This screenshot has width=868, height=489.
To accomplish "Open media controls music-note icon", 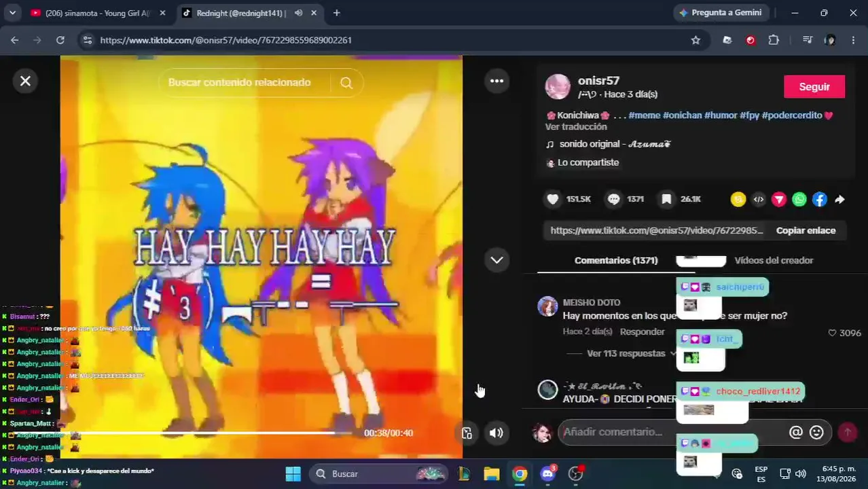I will tap(807, 40).
